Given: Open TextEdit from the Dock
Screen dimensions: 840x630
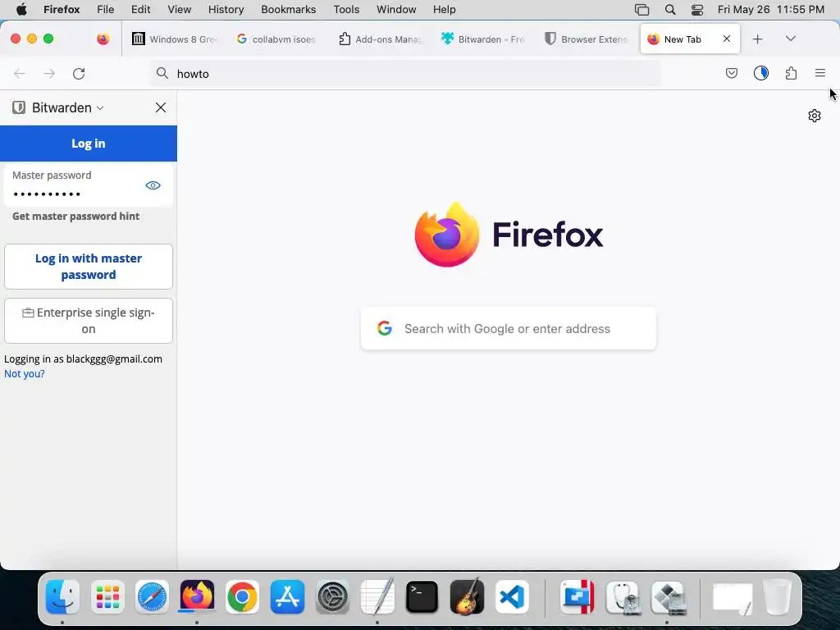Looking at the screenshot, I should coord(377,597).
